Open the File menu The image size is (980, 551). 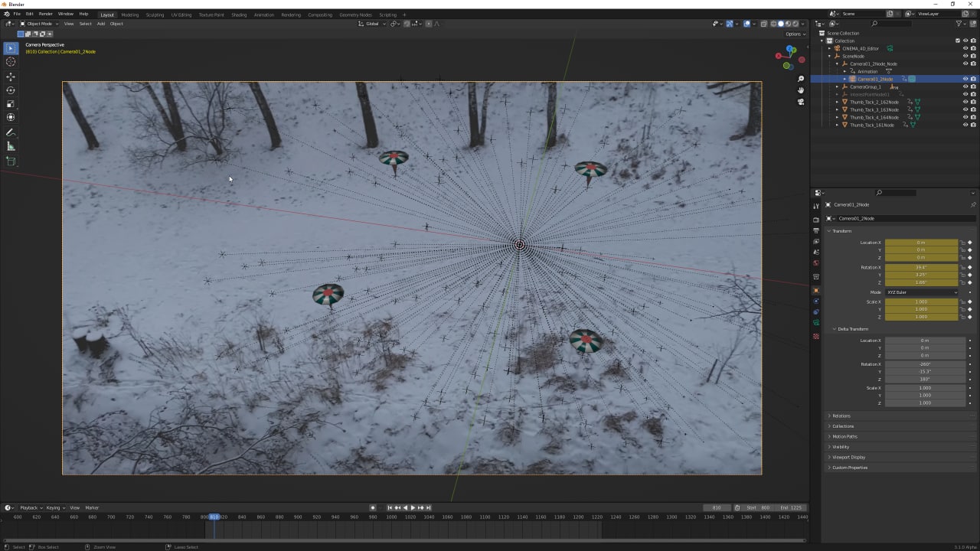coord(17,14)
